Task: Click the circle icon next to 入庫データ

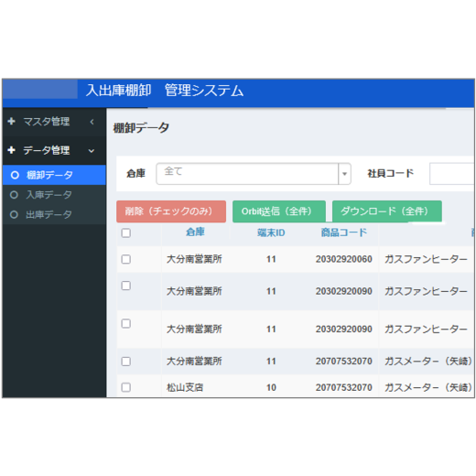Action: [14, 195]
